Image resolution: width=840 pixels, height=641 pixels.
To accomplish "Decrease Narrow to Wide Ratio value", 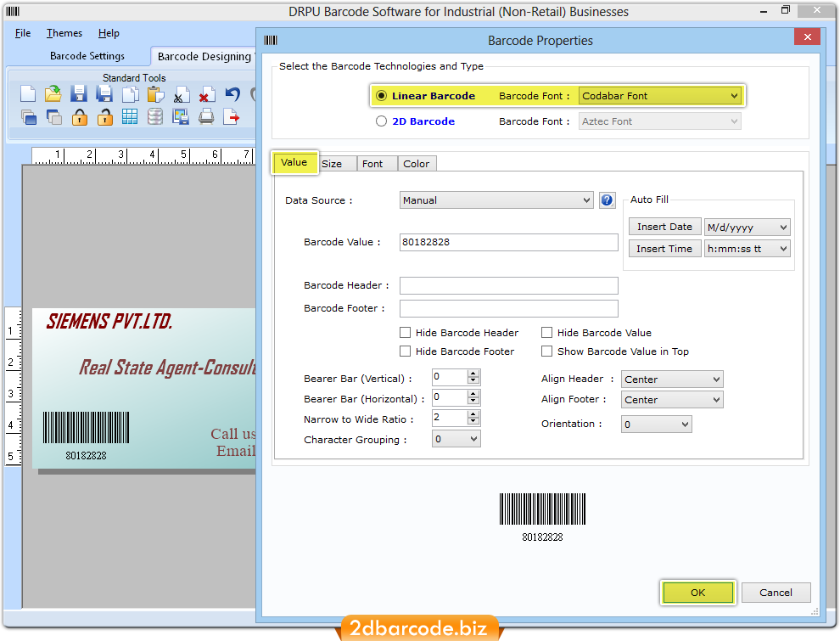I will click(x=473, y=421).
